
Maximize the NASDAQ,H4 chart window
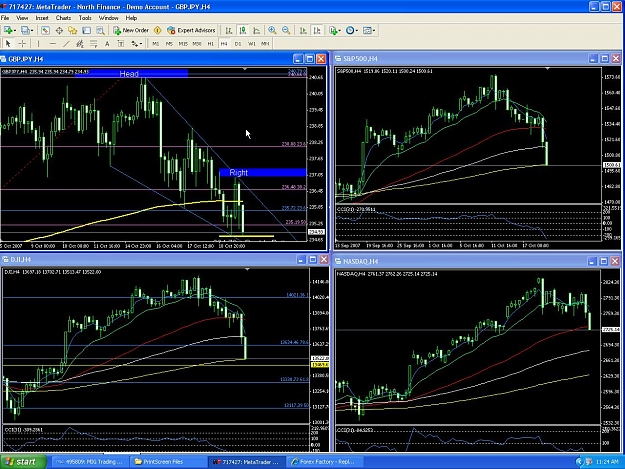(604, 261)
